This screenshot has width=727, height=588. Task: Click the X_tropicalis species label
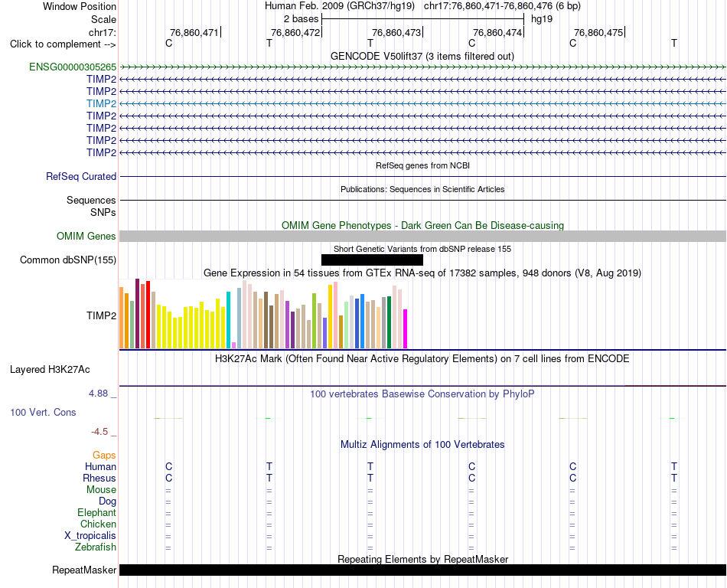coord(90,536)
